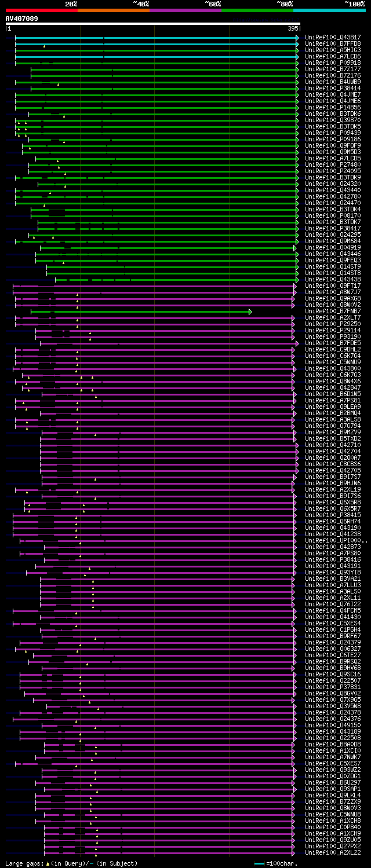The image size is (371, 868).
Task: Select the UniRef100_Q9FT17 label
Action: coord(333,286)
